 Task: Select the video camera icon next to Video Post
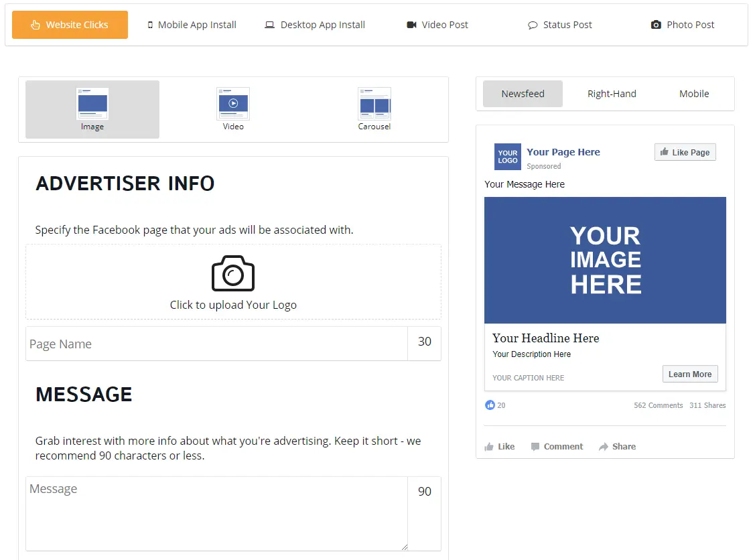tap(411, 24)
